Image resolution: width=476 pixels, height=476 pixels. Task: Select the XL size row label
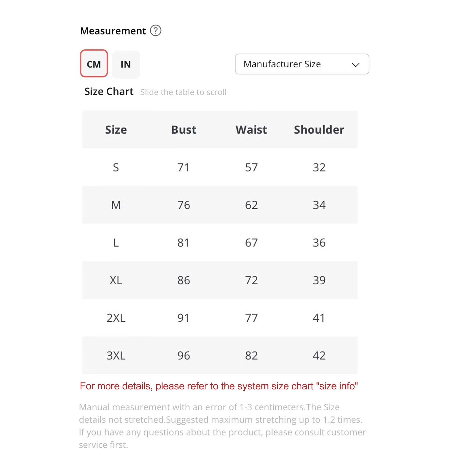point(116,280)
